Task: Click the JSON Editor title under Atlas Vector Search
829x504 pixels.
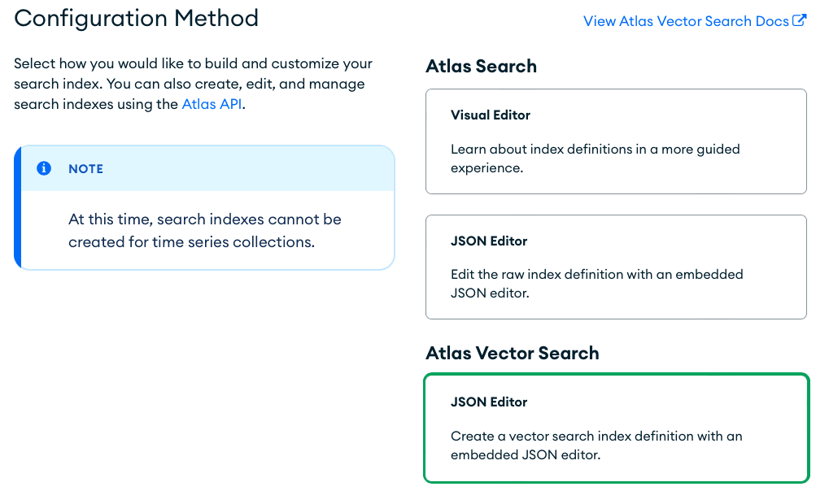Action: click(489, 402)
